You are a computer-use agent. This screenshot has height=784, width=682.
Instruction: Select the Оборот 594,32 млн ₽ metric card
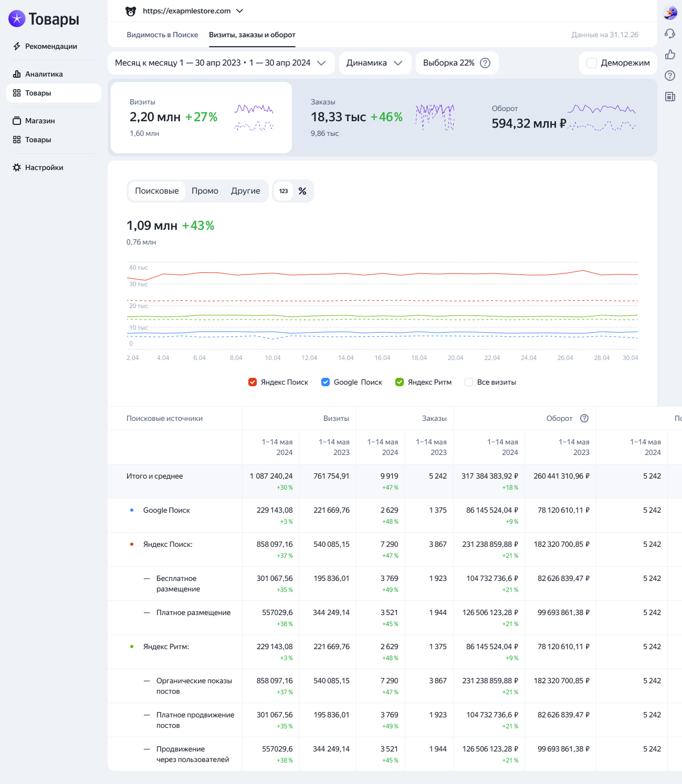tap(563, 118)
